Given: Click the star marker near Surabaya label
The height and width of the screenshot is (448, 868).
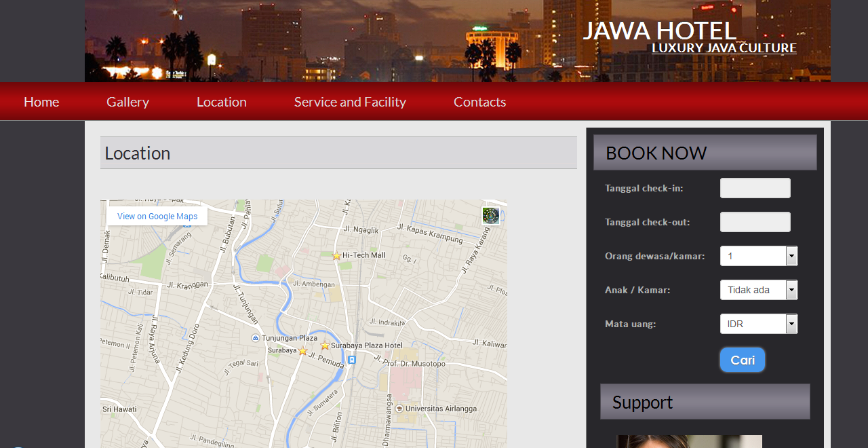Looking at the screenshot, I should coord(302,351).
